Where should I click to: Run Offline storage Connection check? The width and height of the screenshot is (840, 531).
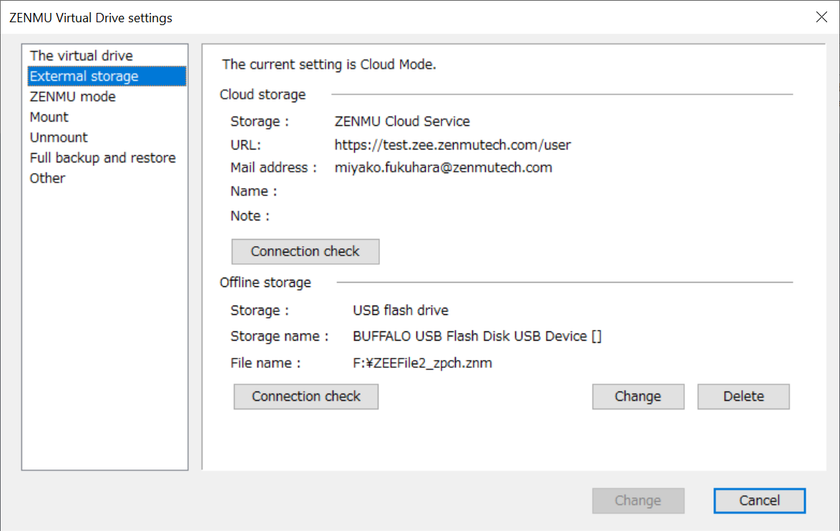click(x=306, y=397)
